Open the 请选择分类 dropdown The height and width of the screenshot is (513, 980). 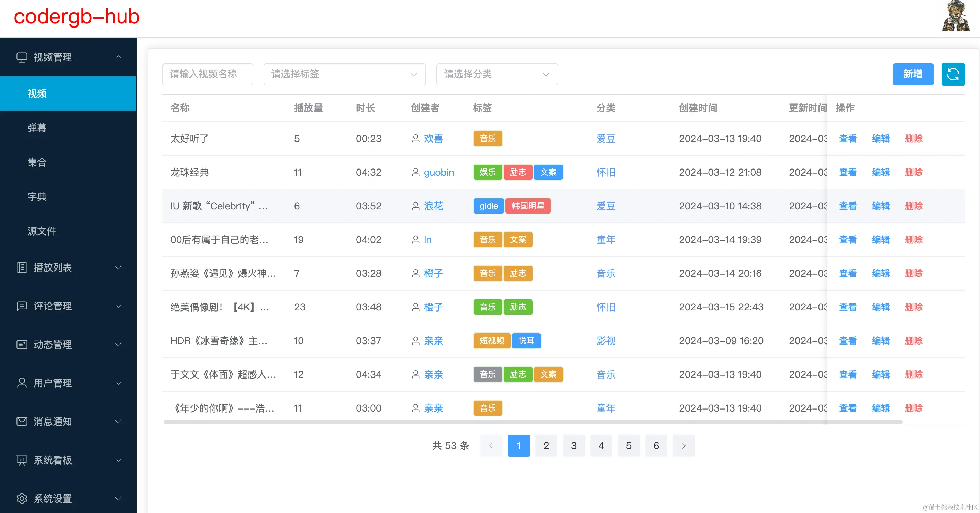pyautogui.click(x=497, y=74)
